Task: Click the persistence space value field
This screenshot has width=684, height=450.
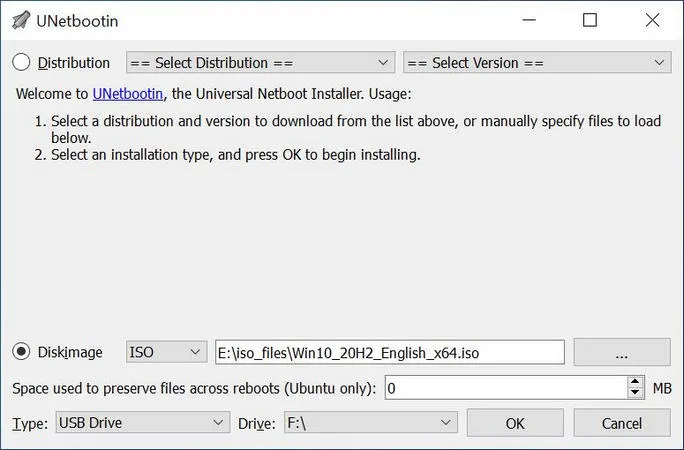Action: (x=504, y=388)
